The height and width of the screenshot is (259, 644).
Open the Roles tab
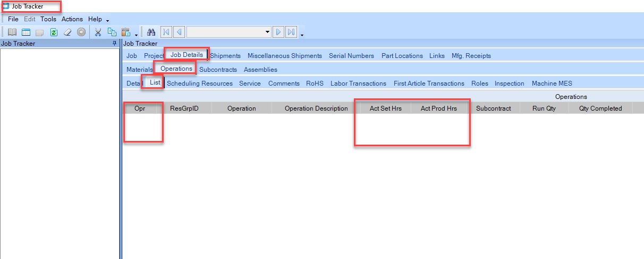[x=480, y=83]
